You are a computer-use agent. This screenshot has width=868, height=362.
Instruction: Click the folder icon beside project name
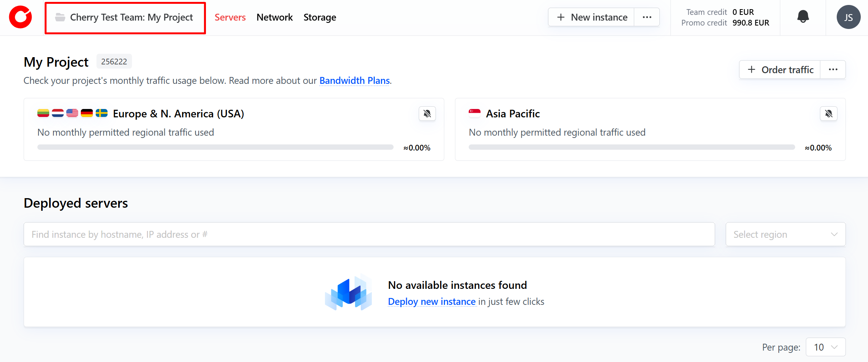(60, 17)
